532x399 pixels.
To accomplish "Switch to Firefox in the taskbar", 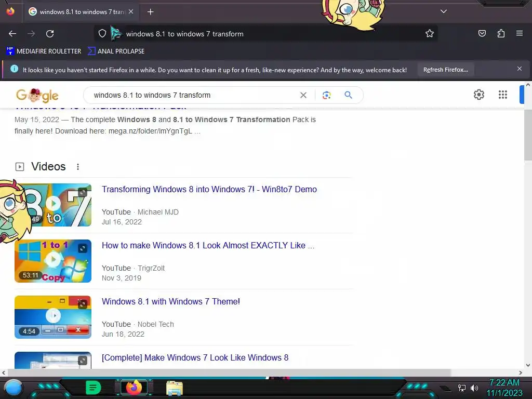I will click(134, 388).
